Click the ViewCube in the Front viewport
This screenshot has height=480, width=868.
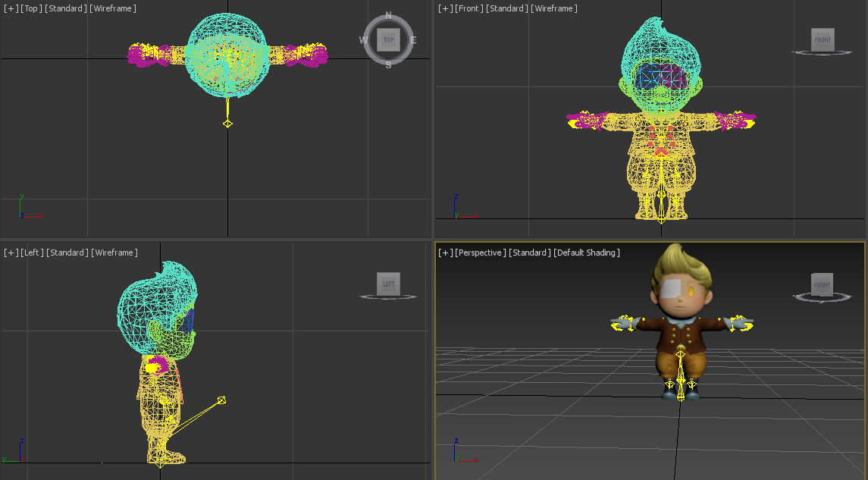[823, 40]
